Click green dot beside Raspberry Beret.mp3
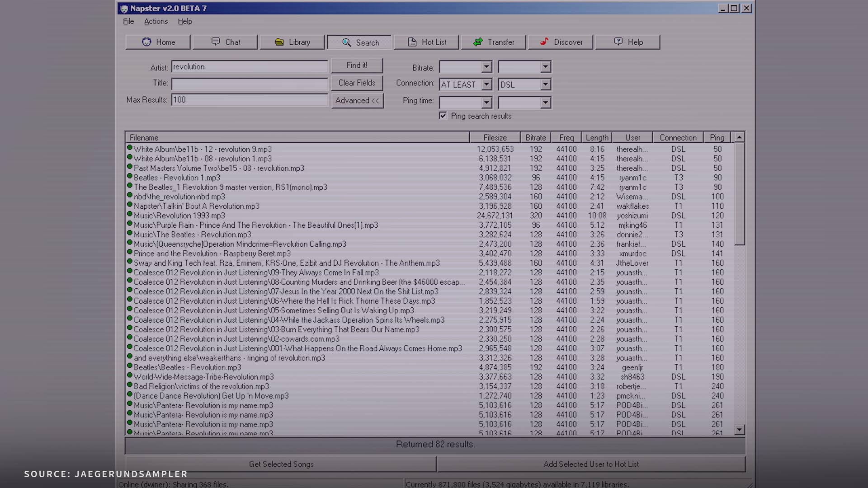This screenshot has height=488, width=868. (130, 252)
